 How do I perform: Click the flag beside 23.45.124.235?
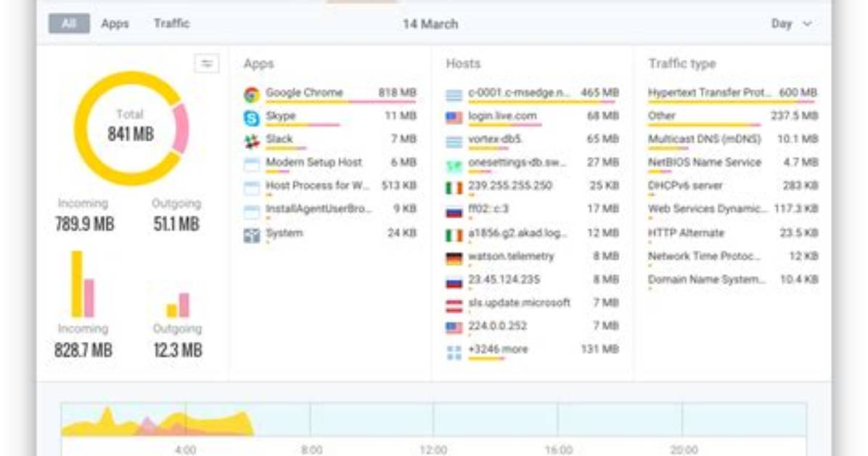click(x=454, y=282)
